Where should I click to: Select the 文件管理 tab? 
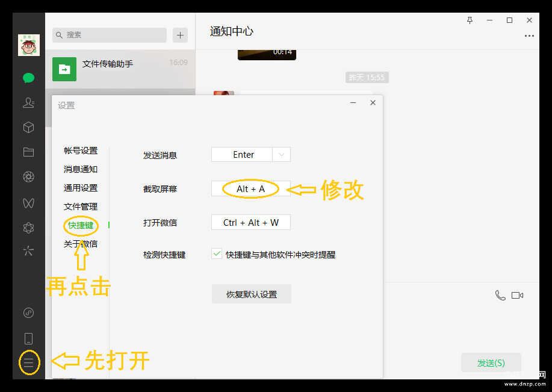(81, 207)
